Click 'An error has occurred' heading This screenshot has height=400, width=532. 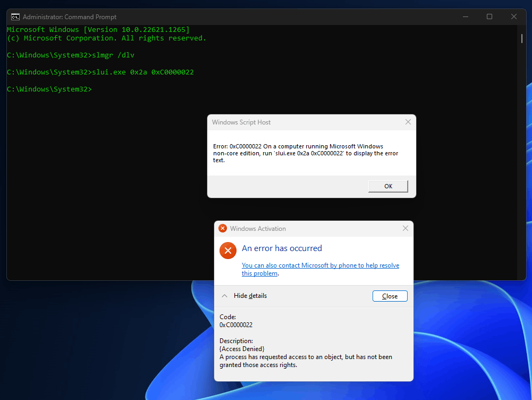[x=282, y=248]
